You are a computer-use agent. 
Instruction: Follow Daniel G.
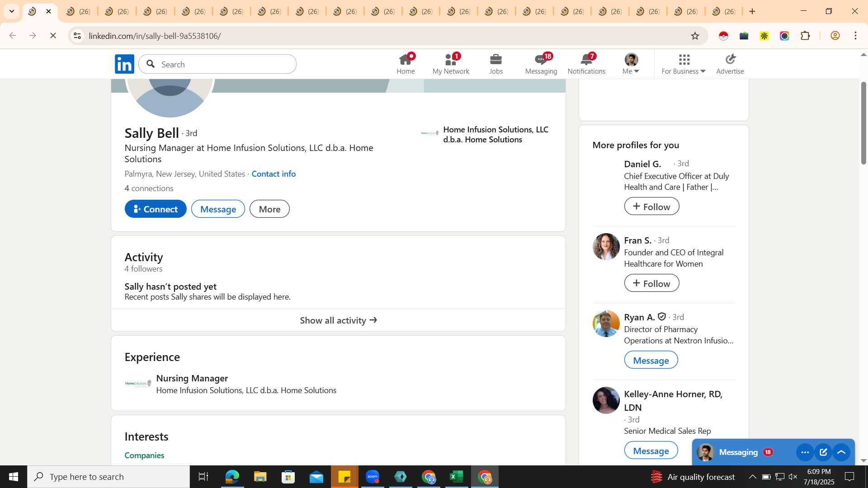pos(651,206)
